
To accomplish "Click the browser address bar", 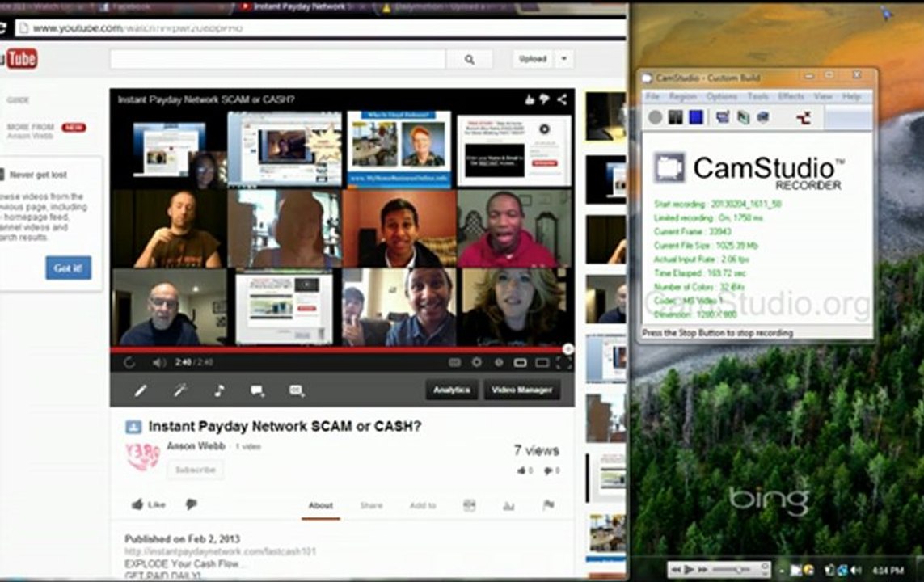I will (x=321, y=27).
